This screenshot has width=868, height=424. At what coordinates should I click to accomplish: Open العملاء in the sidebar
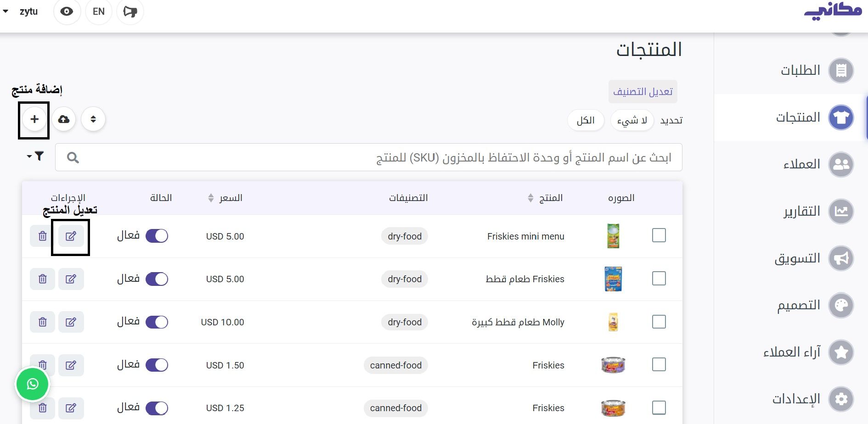coord(791,164)
